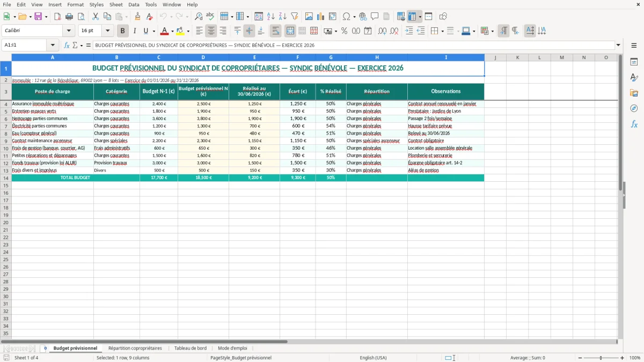
Task: Toggle Freeze Rows and Columns
Action: point(413,17)
